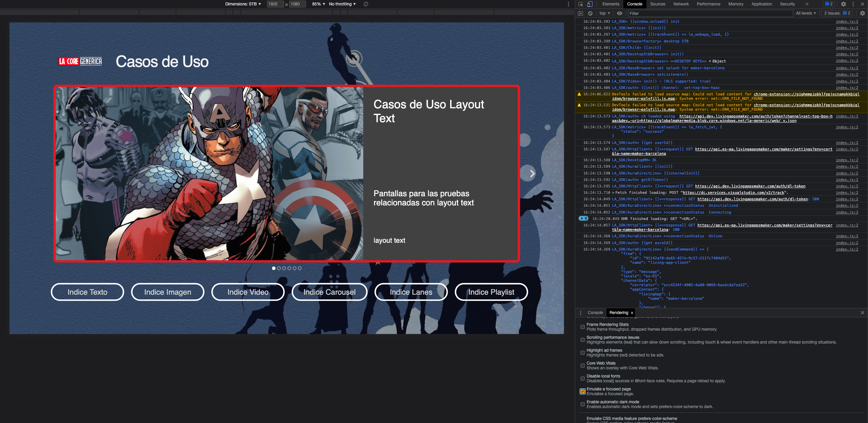Viewport: 868px width, 423px height.
Task: Switch to the Application tab
Action: coord(762,4)
